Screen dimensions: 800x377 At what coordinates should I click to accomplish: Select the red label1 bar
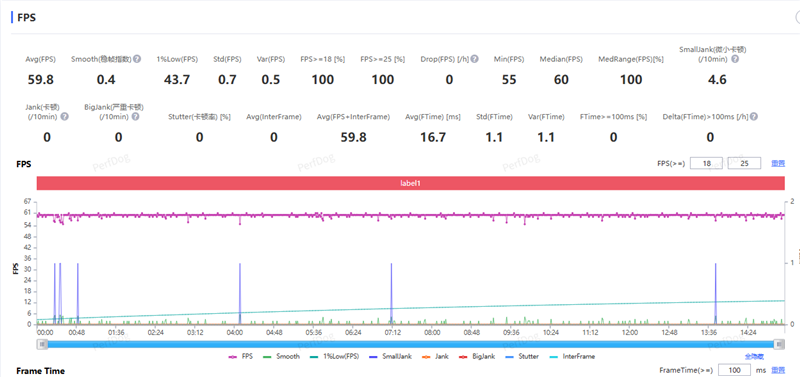click(x=410, y=183)
